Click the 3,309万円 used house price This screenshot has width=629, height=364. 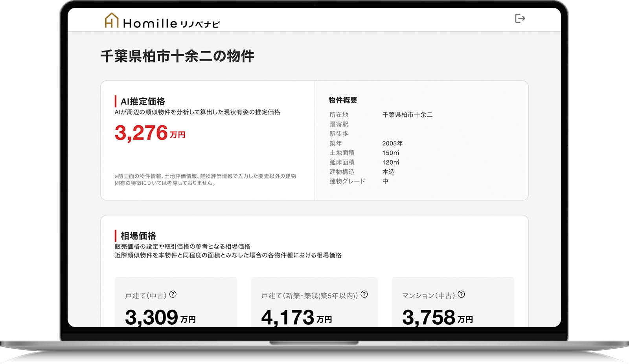coord(160,317)
